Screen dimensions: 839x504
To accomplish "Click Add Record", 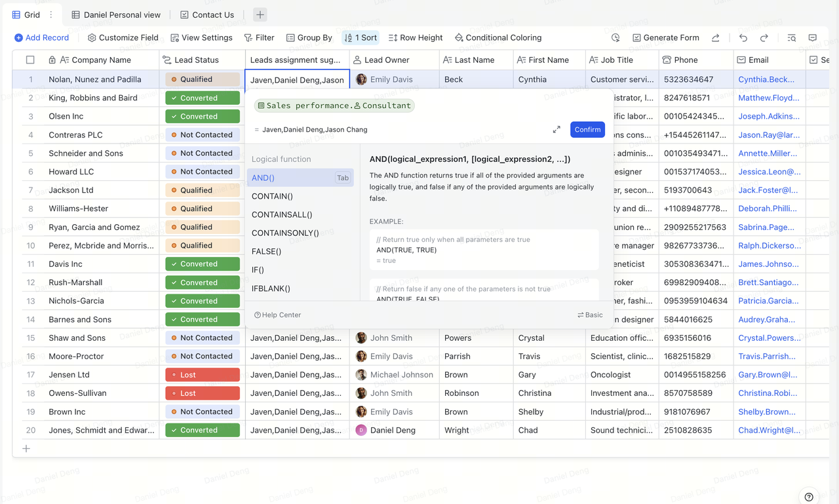I will (41, 38).
